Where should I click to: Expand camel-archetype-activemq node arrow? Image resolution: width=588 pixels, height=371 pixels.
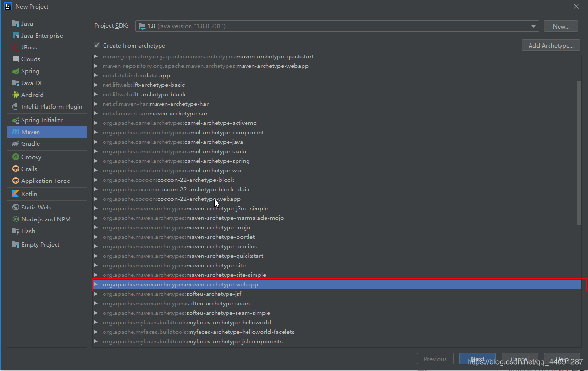tap(96, 123)
